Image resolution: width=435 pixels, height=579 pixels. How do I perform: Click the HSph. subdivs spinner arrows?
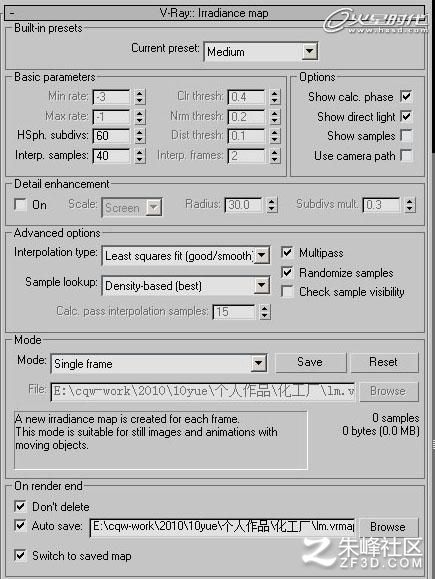139,136
